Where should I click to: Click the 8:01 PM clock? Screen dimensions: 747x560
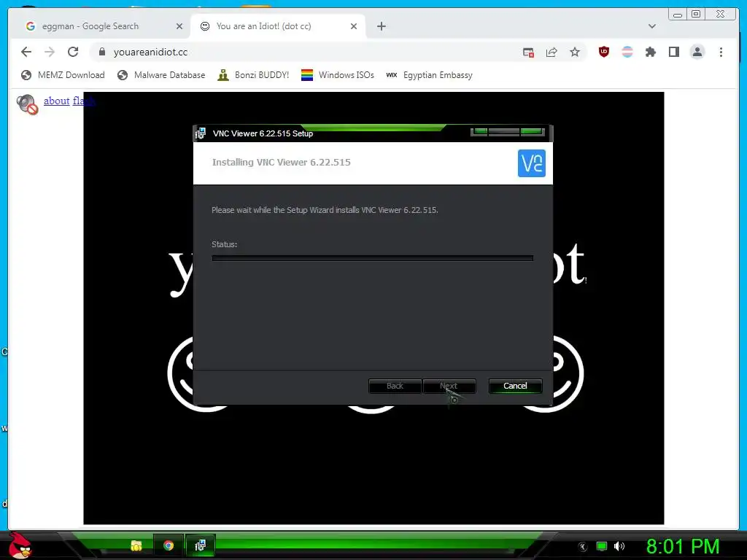pyautogui.click(x=683, y=546)
